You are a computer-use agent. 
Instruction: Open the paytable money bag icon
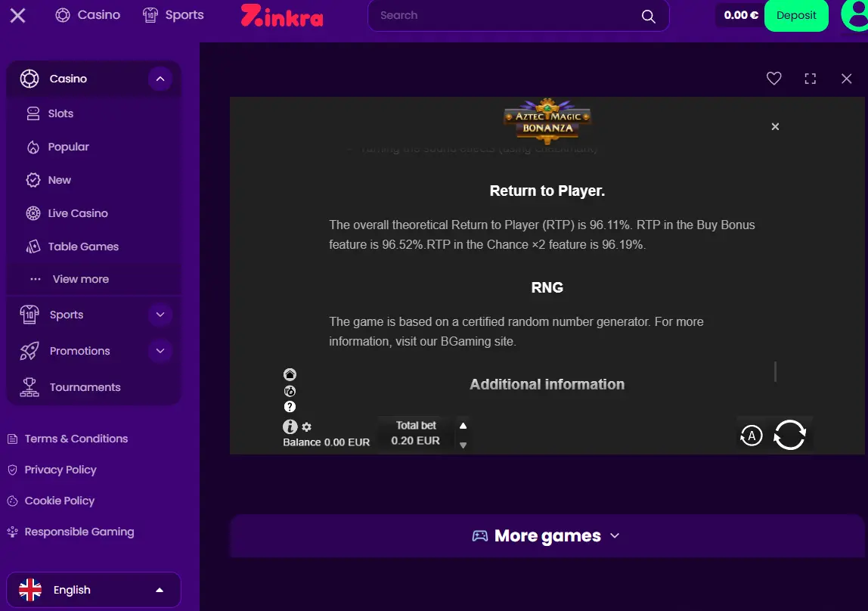pos(290,391)
